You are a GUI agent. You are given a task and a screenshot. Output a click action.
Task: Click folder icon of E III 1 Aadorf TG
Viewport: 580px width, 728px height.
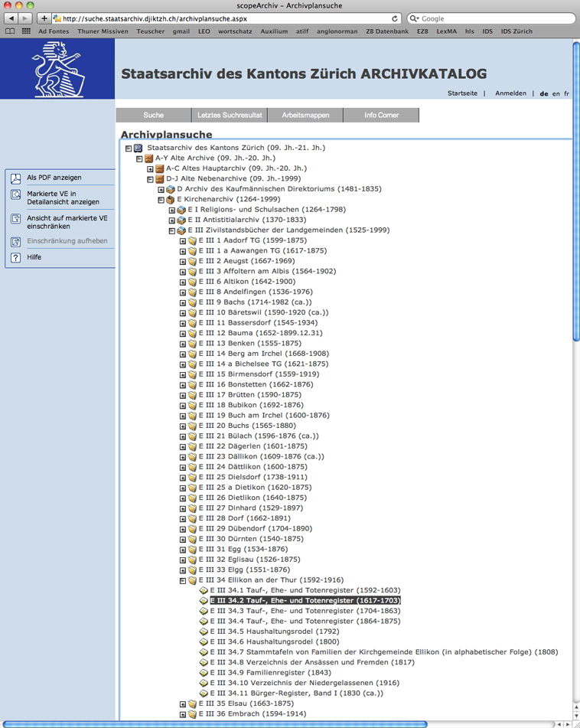(x=193, y=240)
